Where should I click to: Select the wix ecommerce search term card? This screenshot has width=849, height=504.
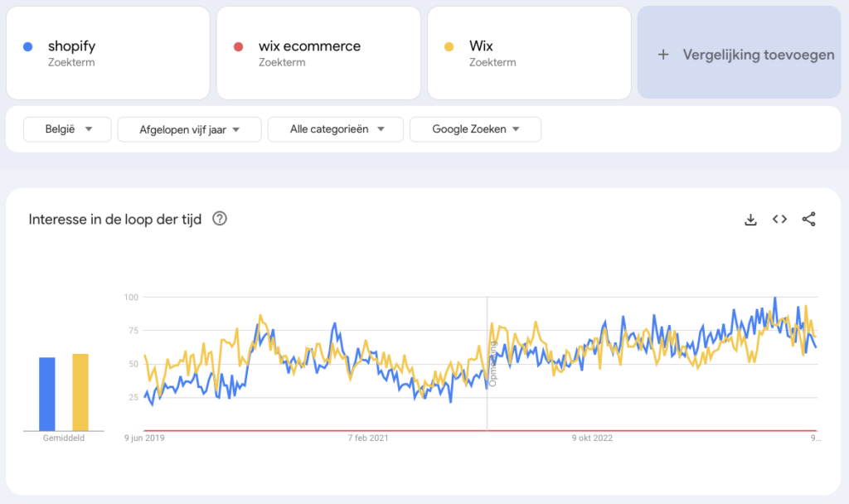318,52
